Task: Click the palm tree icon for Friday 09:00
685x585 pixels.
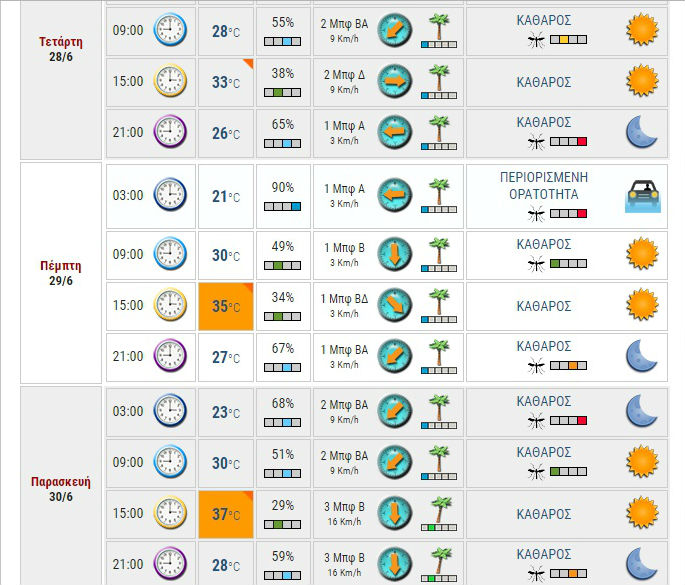Action: pyautogui.click(x=438, y=462)
